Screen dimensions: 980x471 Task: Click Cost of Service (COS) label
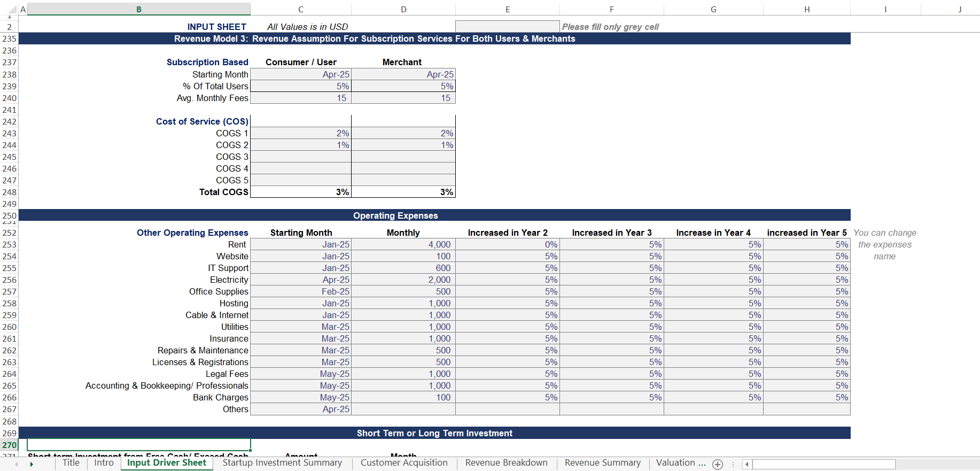click(202, 121)
